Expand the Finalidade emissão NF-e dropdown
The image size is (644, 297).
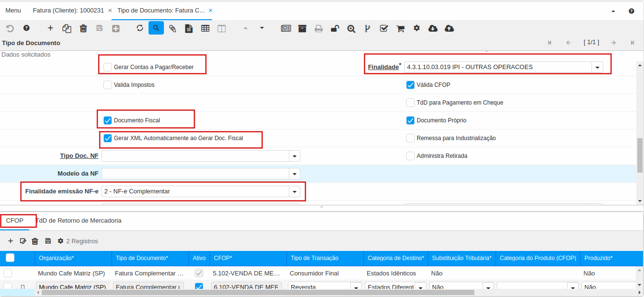click(294, 191)
